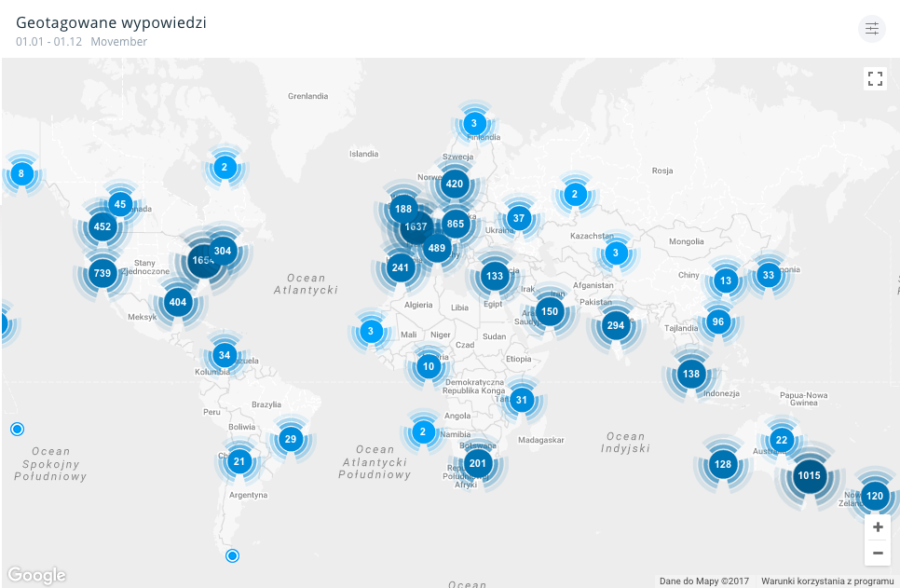
Task: Click the 128 cluster in western Australia
Action: (x=723, y=464)
